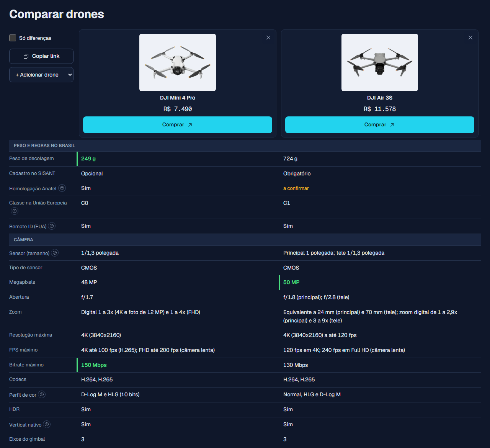Screen dimensions: 490x448
Task: Click the Peso de decolagem row label
Action: pyautogui.click(x=31, y=159)
